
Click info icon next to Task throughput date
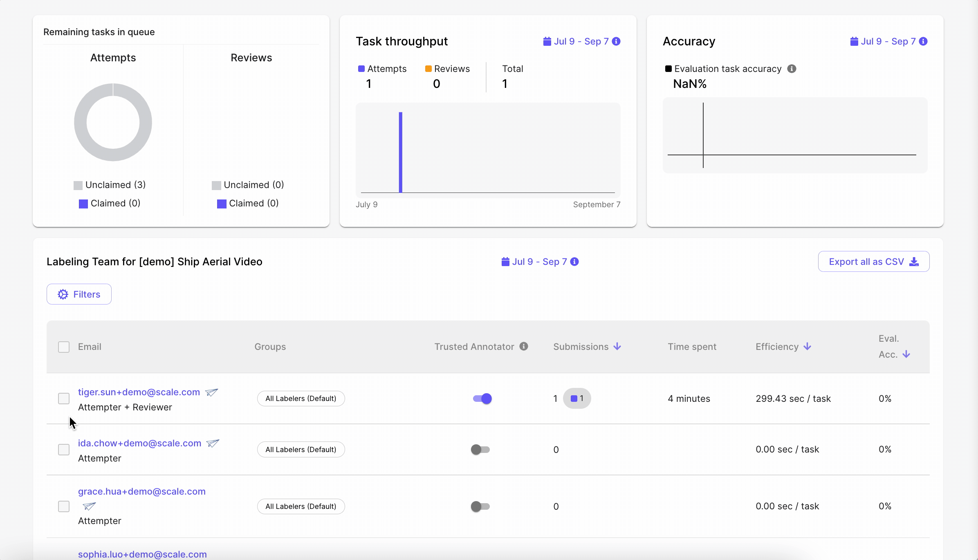pyautogui.click(x=616, y=41)
